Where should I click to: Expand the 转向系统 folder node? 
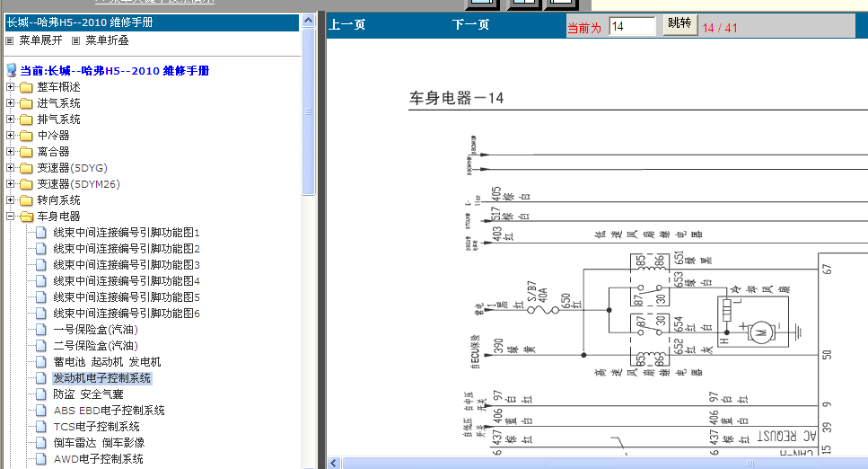pyautogui.click(x=10, y=199)
